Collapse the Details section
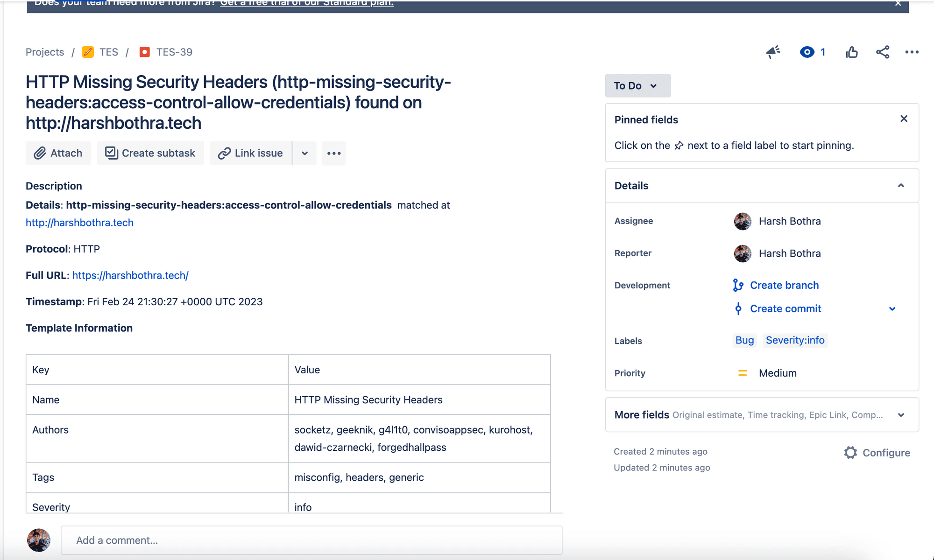This screenshot has width=934, height=560. coord(901,186)
